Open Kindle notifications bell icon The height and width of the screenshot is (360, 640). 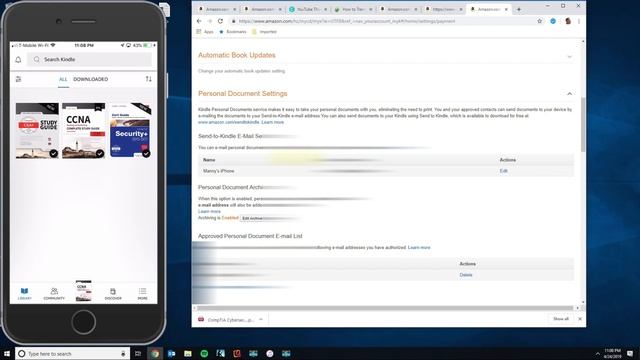(18, 60)
